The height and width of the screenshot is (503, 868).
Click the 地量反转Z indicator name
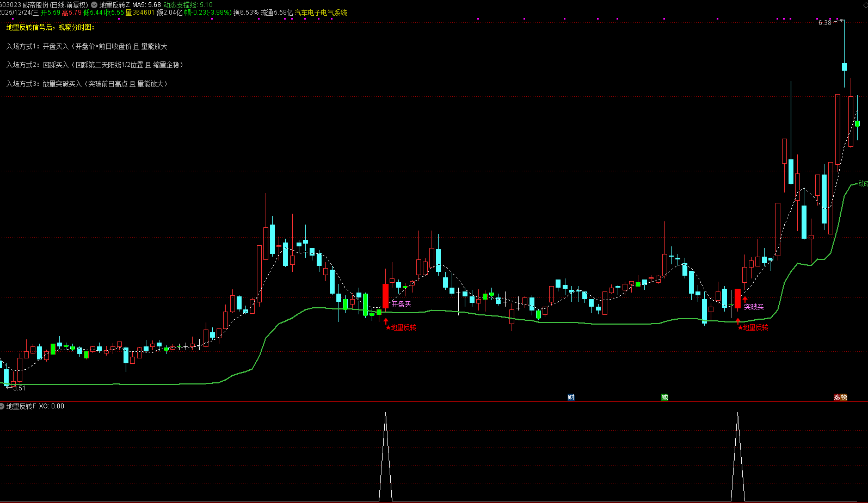114,5
